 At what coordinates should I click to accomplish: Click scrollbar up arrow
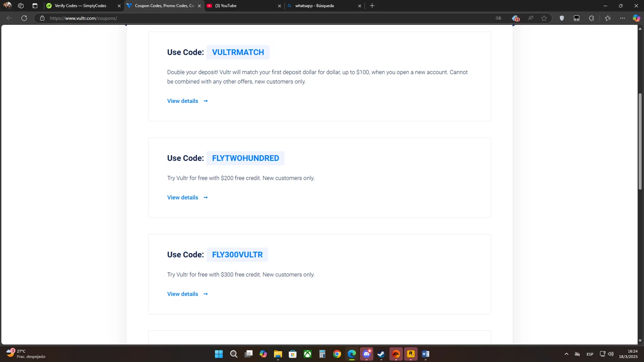click(640, 28)
